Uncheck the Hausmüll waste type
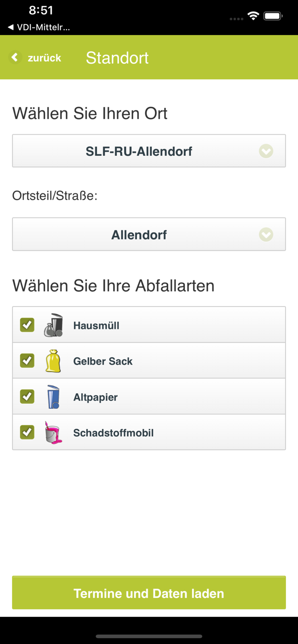 (x=27, y=325)
